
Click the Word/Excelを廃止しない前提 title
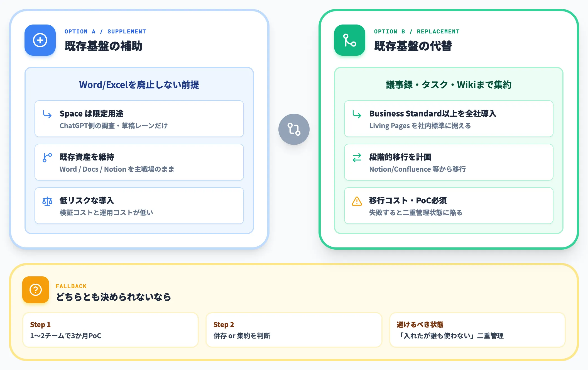coord(139,85)
